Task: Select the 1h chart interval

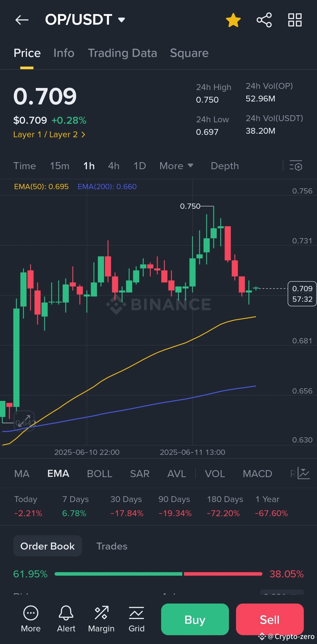Action: click(x=89, y=166)
